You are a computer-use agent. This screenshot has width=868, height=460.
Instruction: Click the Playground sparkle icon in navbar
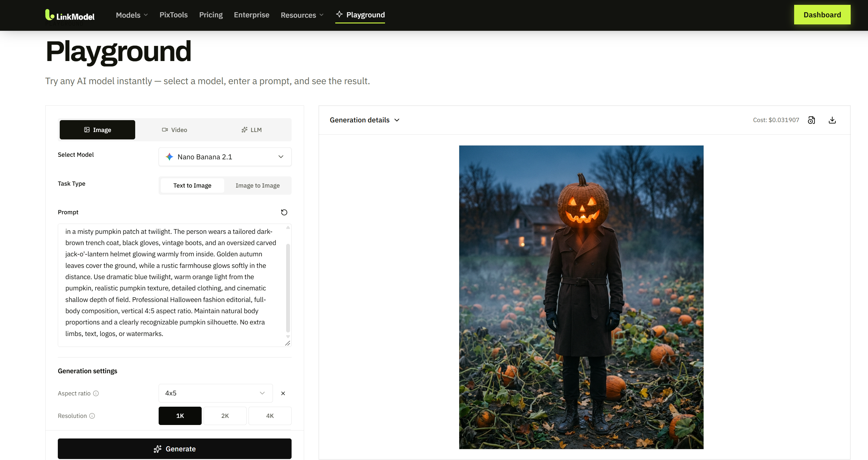[339, 14]
